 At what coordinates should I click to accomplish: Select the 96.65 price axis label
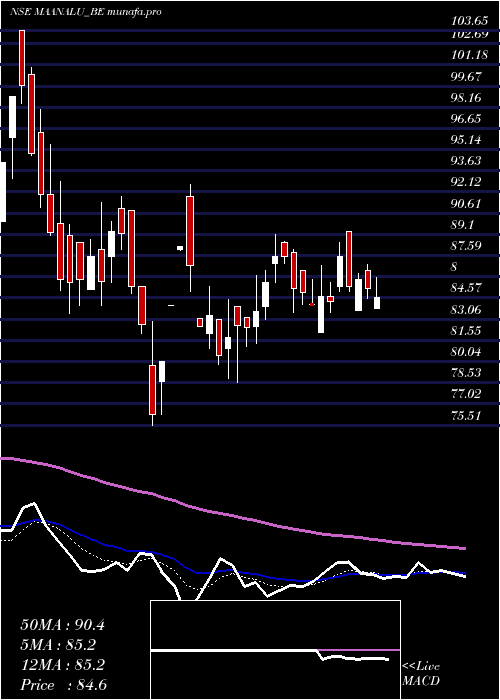point(466,119)
